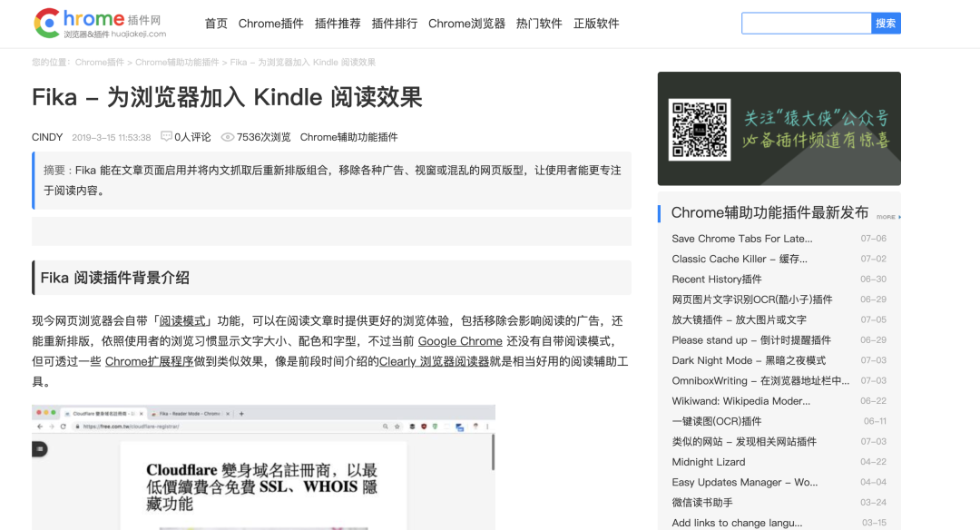The height and width of the screenshot is (530, 980).
Task: Open the 首页 nav item
Action: (216, 24)
